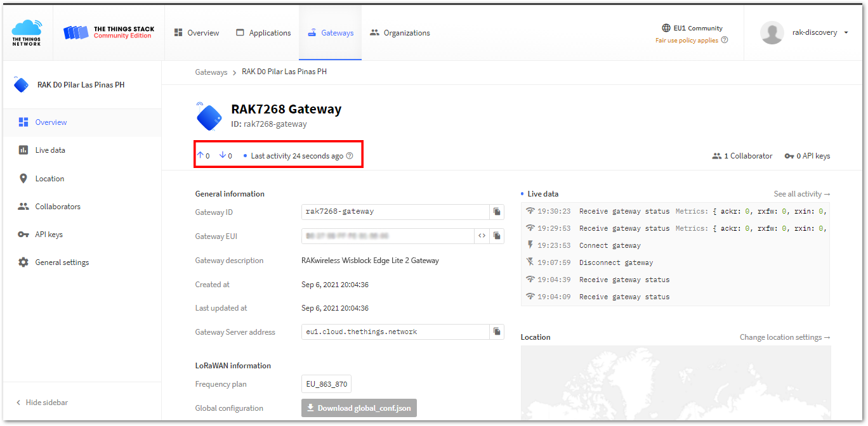This screenshot has width=868, height=426.
Task: Click the Last activity info tooltip circle
Action: 349,155
